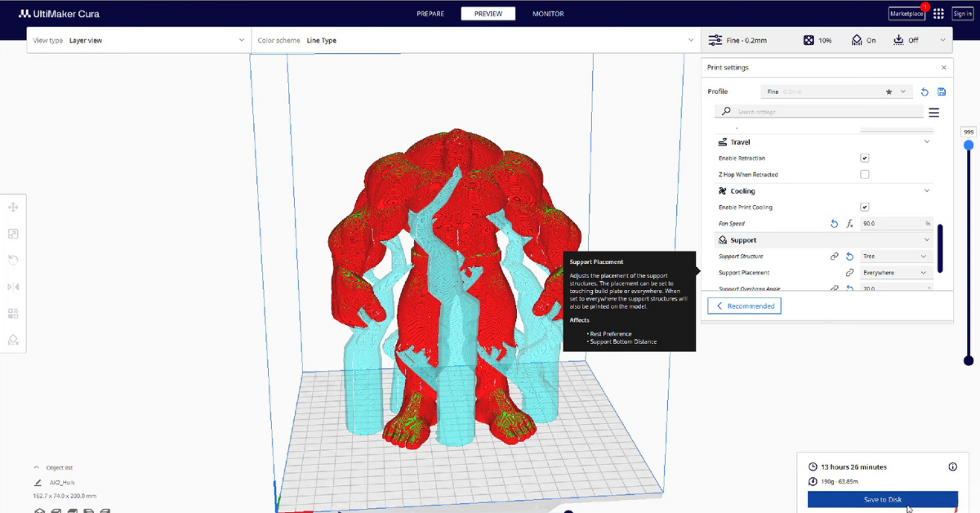This screenshot has width=980, height=513.
Task: Select the Support blocker tool
Action: point(13,339)
